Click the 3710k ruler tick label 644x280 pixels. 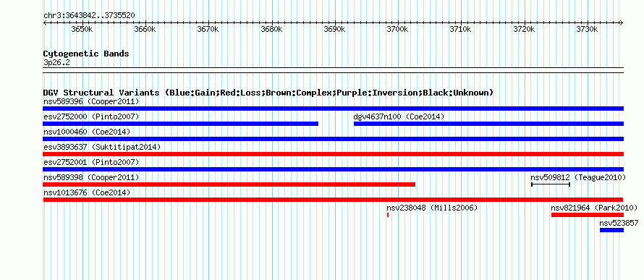click(461, 29)
